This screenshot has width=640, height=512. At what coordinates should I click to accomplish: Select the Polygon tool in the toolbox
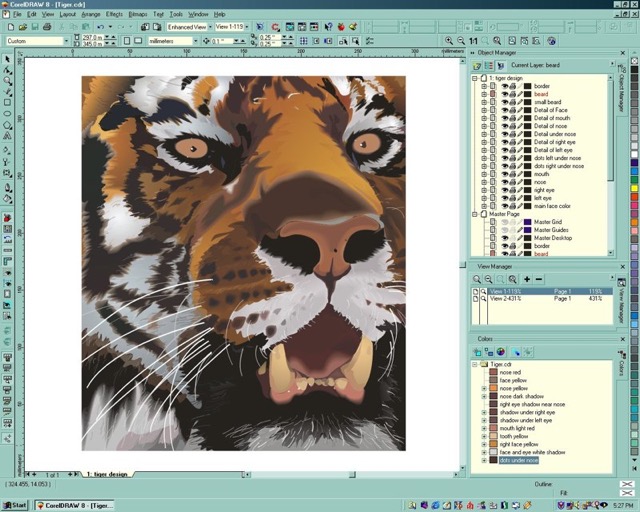click(x=7, y=125)
